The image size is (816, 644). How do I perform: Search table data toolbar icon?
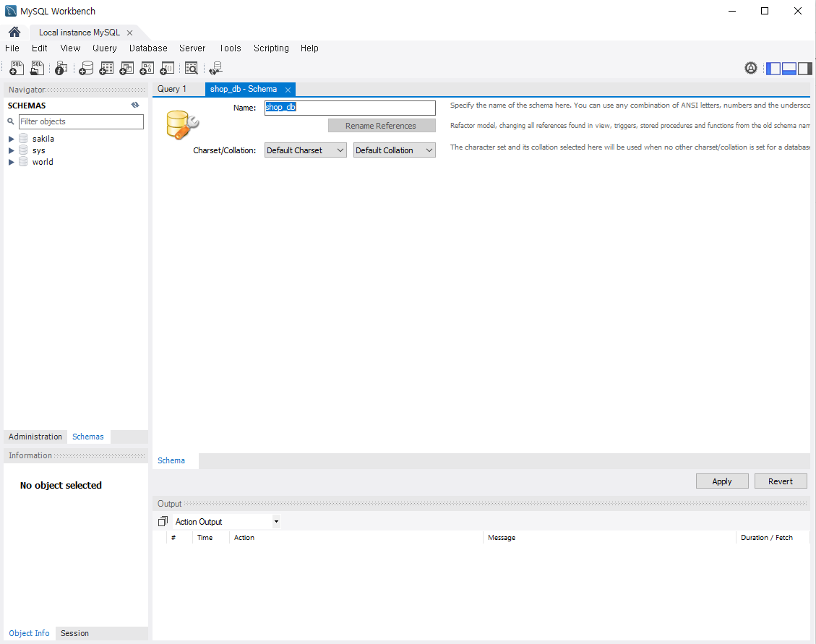(x=192, y=68)
